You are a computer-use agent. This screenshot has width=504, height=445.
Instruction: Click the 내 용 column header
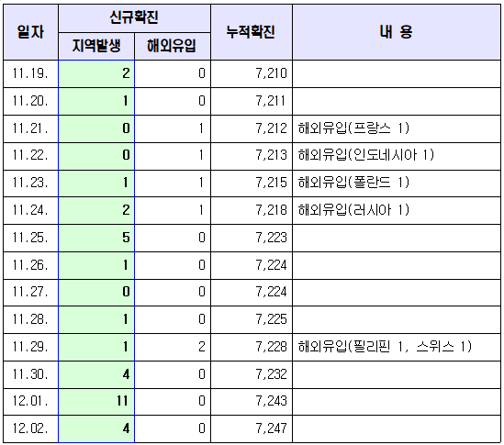coord(397,32)
